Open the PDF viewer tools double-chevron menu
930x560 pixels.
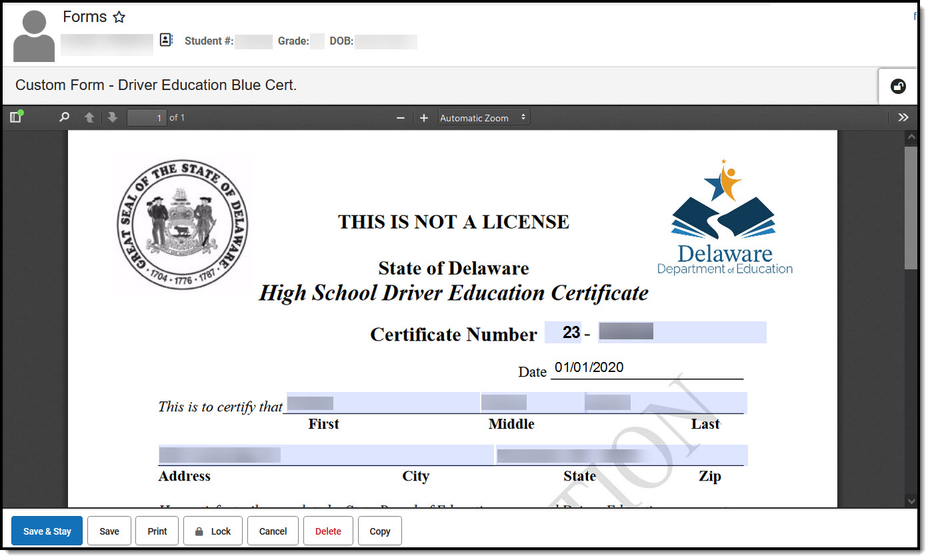[x=903, y=117]
